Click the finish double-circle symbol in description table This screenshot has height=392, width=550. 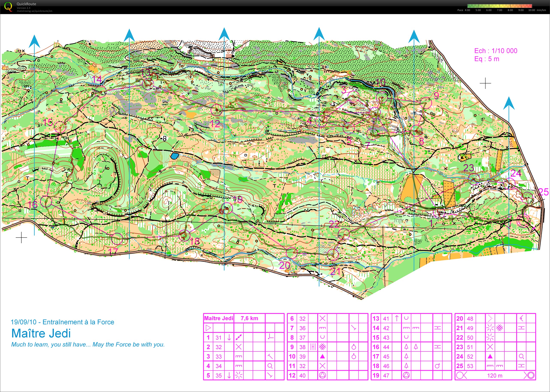[x=531, y=375]
